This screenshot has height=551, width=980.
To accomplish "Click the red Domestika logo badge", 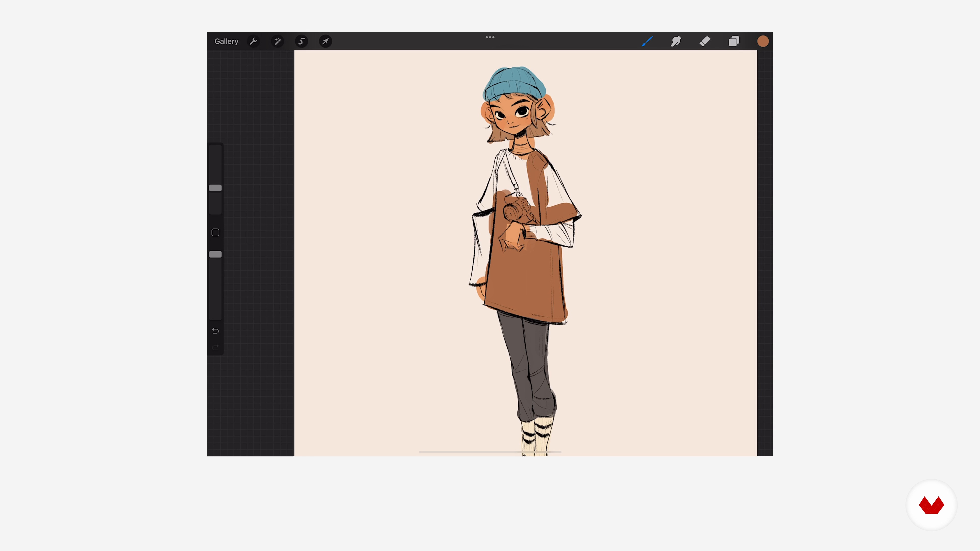I will 931,505.
